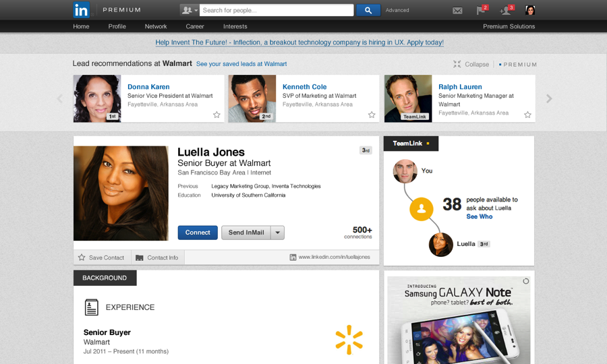Open the Samsung Galaxy Note ad
The width and height of the screenshot is (607, 364).
pyautogui.click(x=459, y=320)
